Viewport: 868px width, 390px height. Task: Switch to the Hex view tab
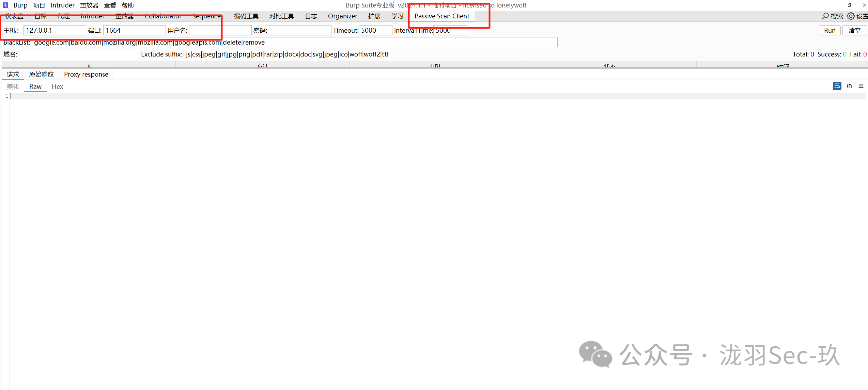(57, 86)
